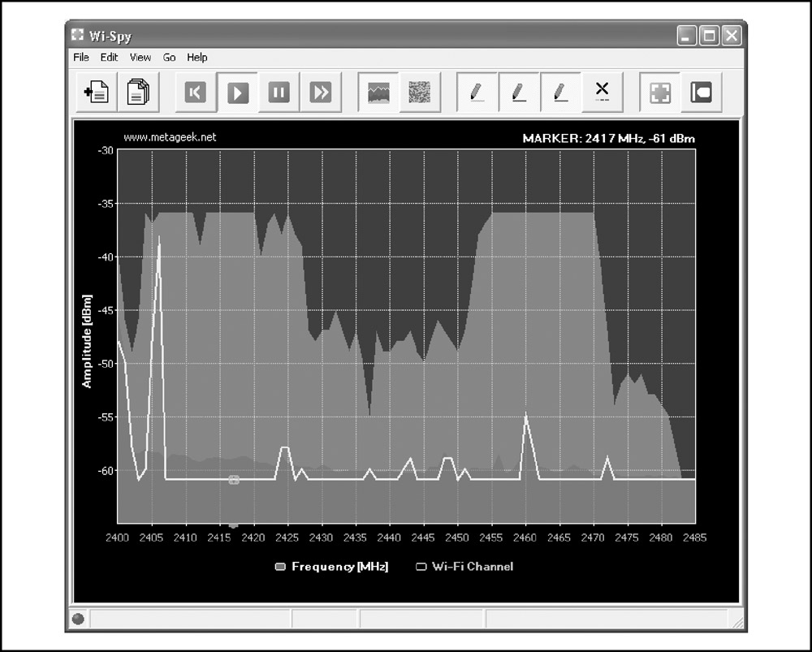This screenshot has width=812, height=652.
Task: Open the Go menu
Action: click(169, 58)
